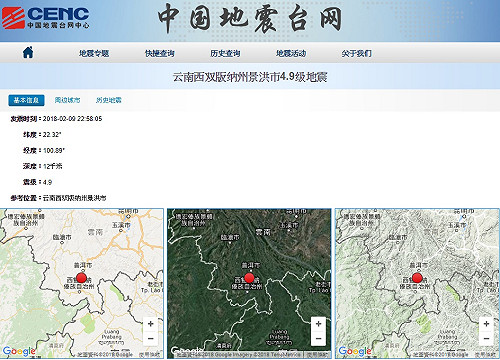This screenshot has width=500, height=360.
Task: Click the 中国地震台网 banner title
Action: click(250, 19)
